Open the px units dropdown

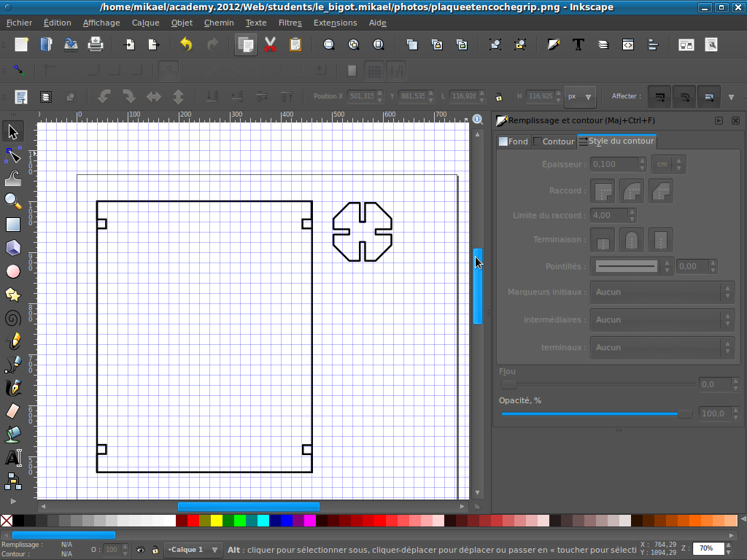581,96
